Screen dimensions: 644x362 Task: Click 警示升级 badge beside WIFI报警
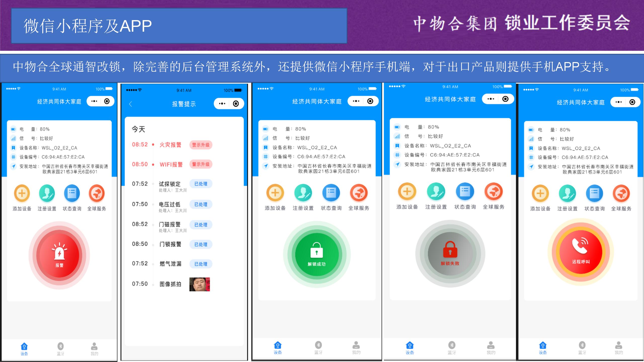[201, 164]
